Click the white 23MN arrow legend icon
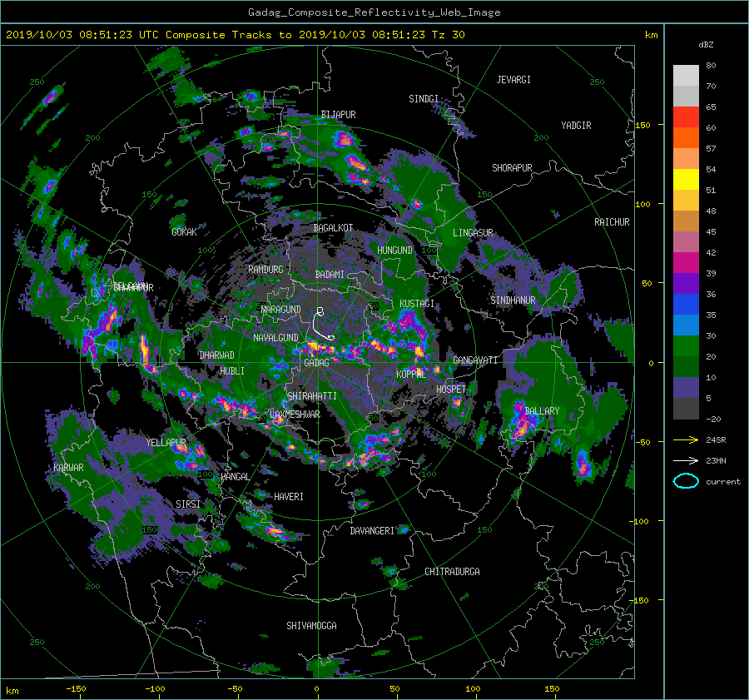The image size is (749, 700). pyautogui.click(x=686, y=460)
